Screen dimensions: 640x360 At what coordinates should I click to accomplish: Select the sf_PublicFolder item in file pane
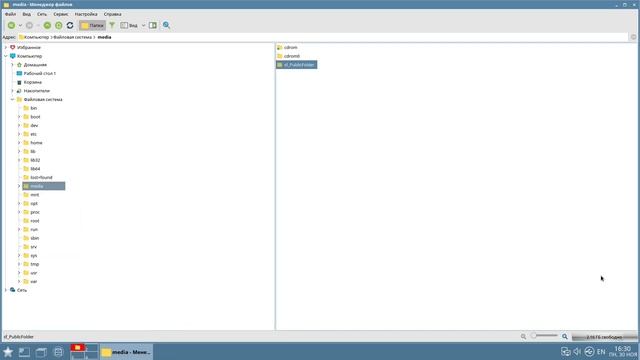(296, 65)
